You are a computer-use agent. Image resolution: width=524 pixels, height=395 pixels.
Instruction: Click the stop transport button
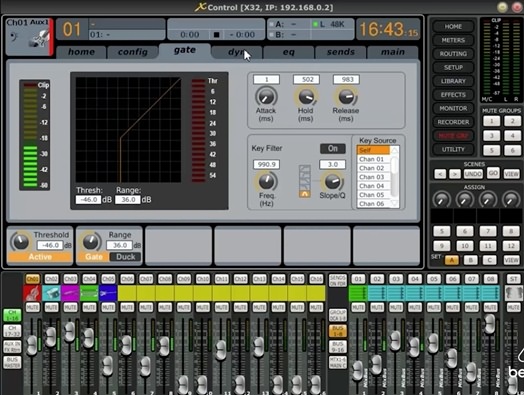click(x=217, y=35)
